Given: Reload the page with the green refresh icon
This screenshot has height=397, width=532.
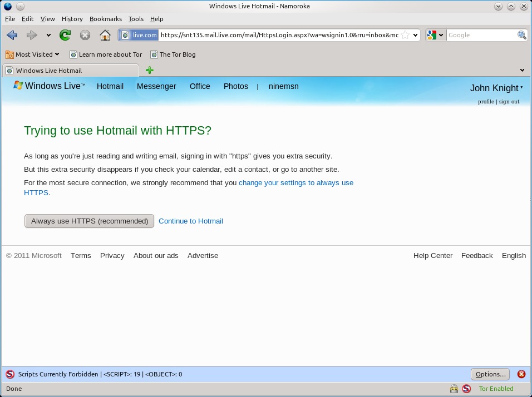Looking at the screenshot, I should point(65,35).
